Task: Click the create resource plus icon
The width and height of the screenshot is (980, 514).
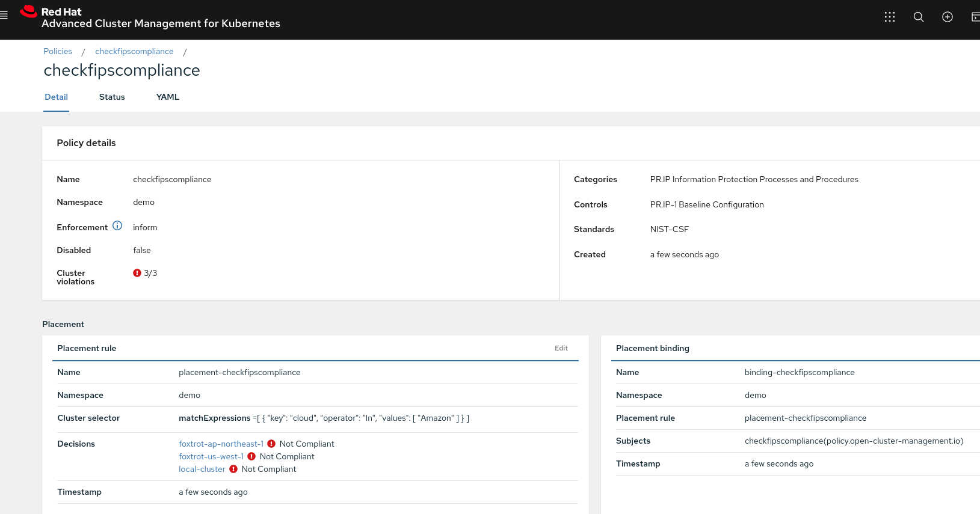Action: click(948, 17)
